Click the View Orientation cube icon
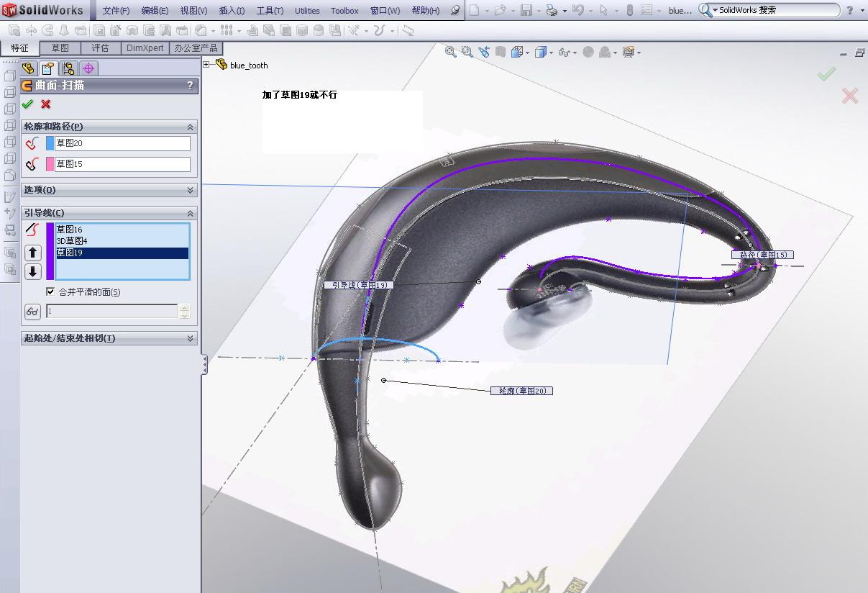 pos(516,52)
